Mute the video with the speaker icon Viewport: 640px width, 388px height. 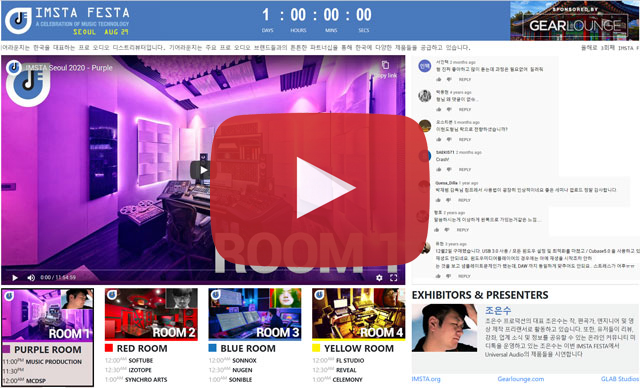click(x=31, y=278)
